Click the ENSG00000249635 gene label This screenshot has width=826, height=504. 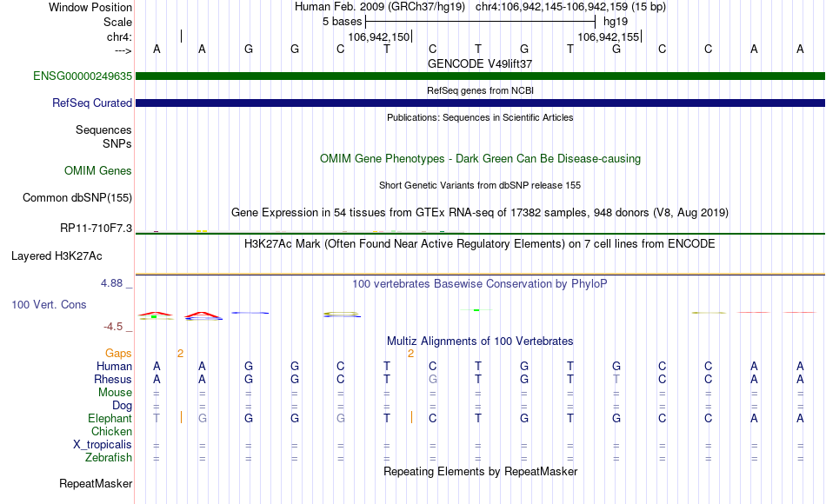click(x=83, y=76)
